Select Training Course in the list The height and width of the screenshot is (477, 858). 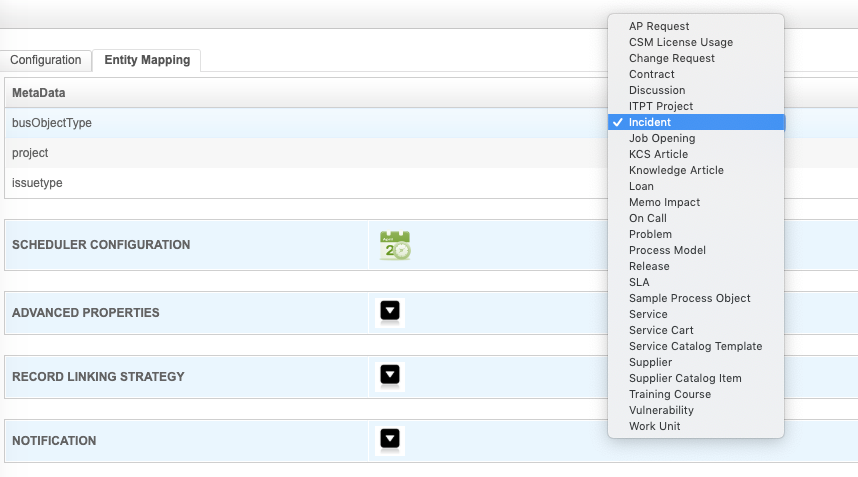696,394
